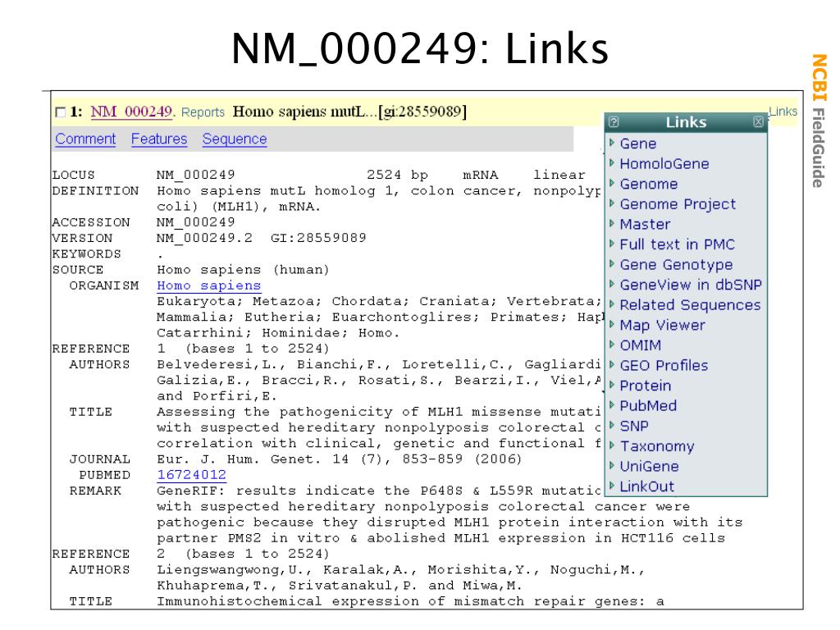Click the GI:28559089 identifier in VERSION line
Screen dimensions: 840x630
point(318,239)
